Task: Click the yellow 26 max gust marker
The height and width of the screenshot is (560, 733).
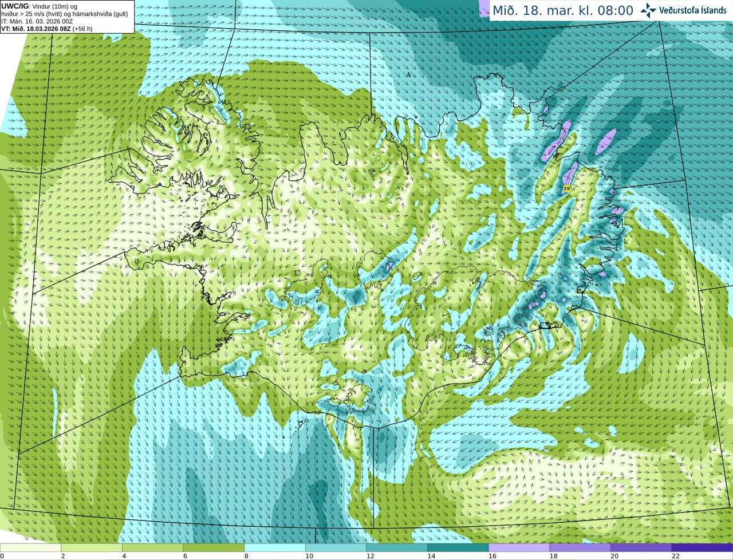Action: 567,188
